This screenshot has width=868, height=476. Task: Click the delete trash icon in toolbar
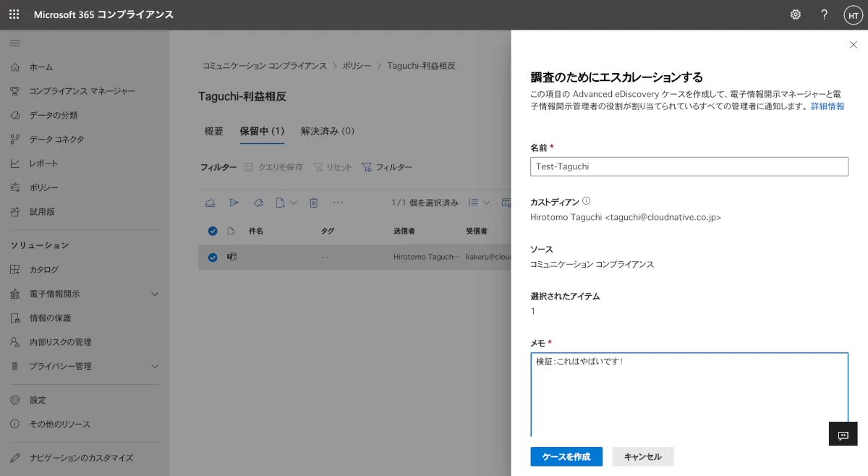(314, 203)
